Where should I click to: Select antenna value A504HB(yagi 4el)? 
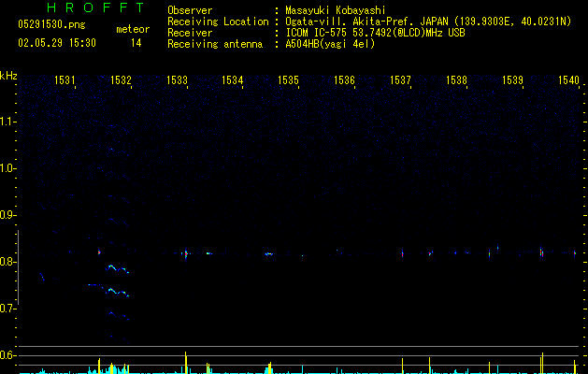click(x=330, y=44)
